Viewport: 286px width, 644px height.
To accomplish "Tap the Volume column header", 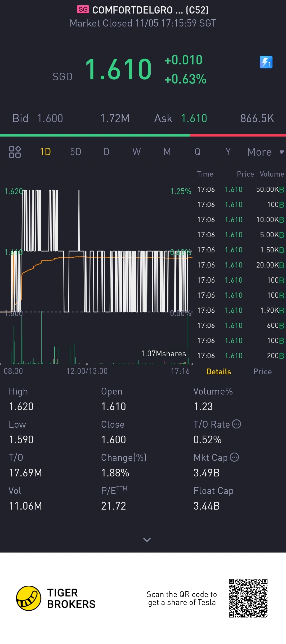I will tap(272, 174).
